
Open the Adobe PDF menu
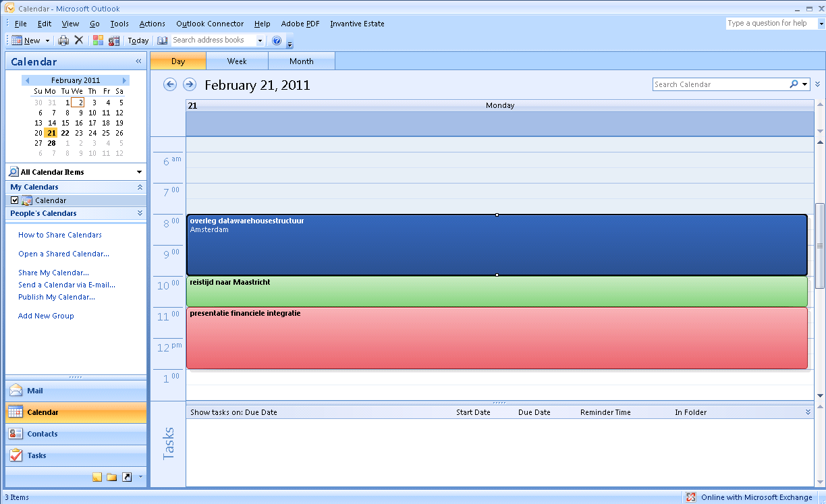coord(300,24)
